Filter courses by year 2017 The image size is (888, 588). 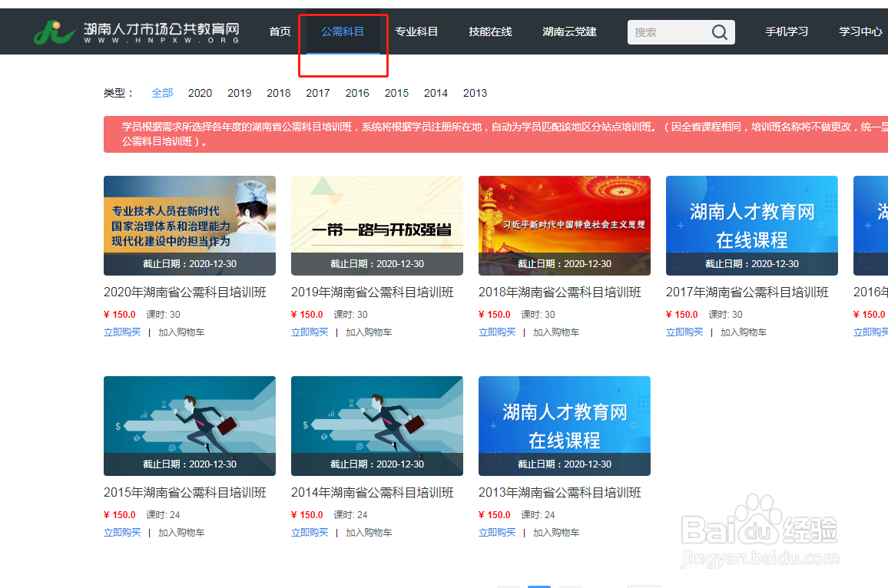318,93
